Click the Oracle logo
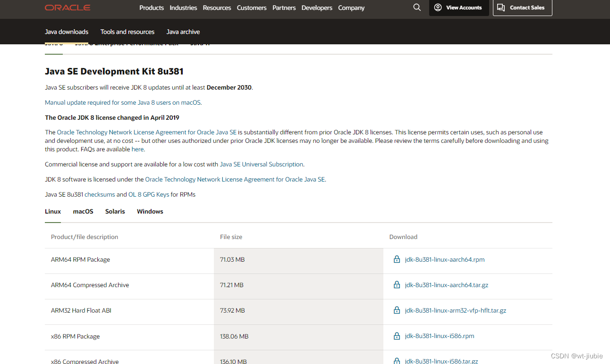The width and height of the screenshot is (610, 364). pyautogui.click(x=68, y=8)
